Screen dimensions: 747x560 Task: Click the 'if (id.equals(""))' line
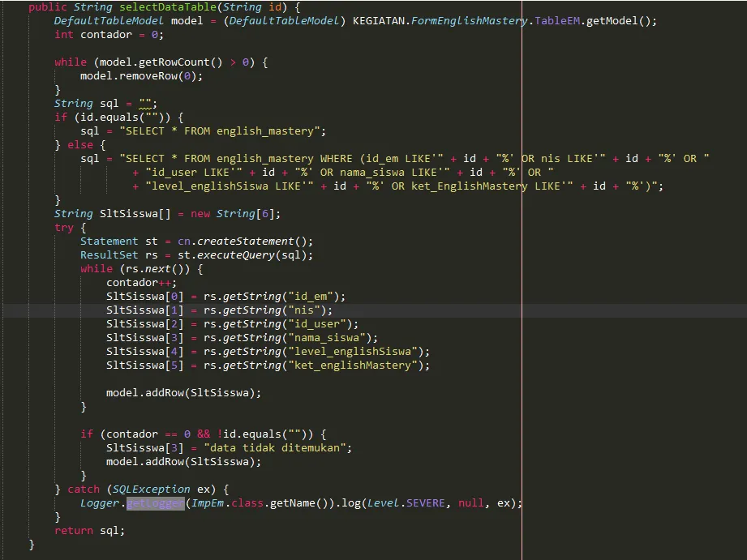pos(118,118)
